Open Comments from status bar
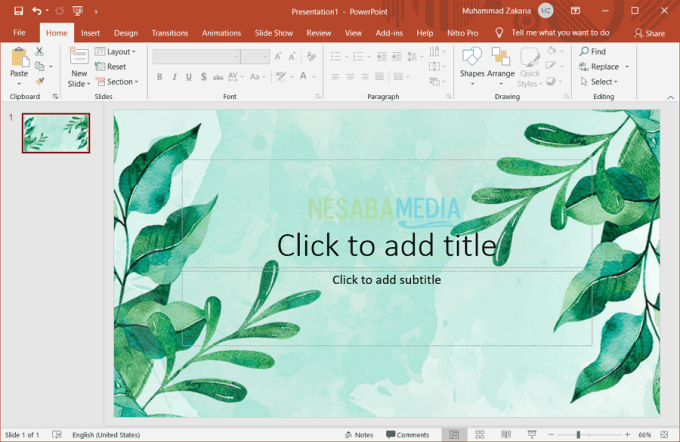Screen dimensions: 680x442 (407, 435)
